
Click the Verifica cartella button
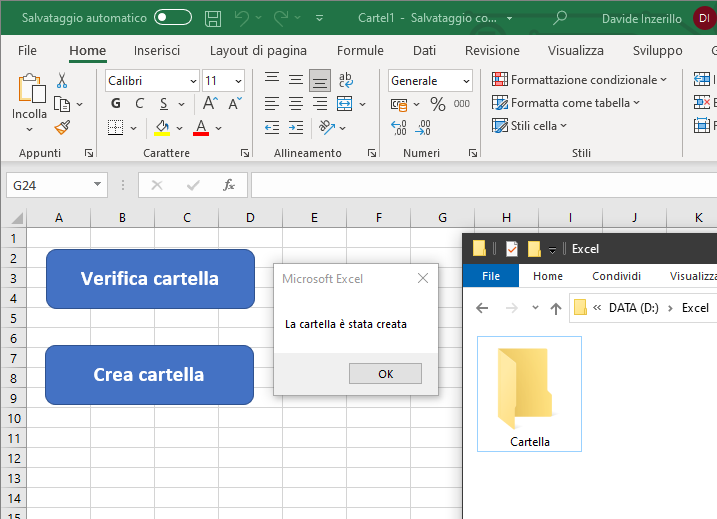pyautogui.click(x=150, y=279)
